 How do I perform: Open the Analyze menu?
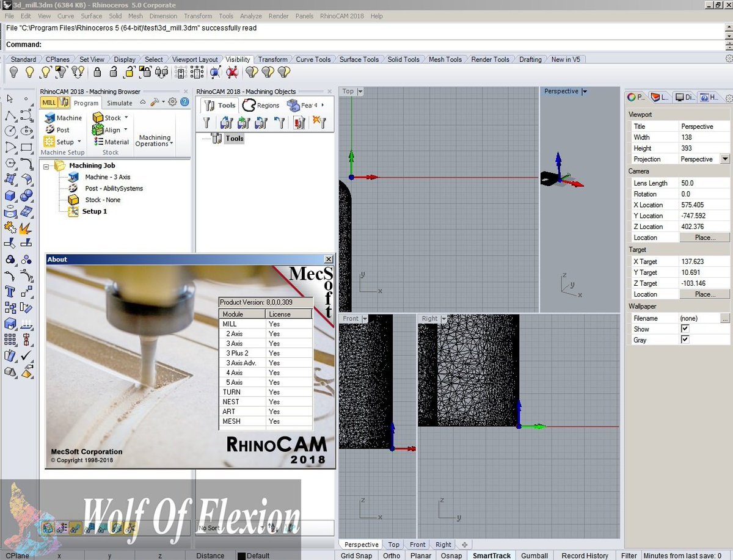coord(250,16)
